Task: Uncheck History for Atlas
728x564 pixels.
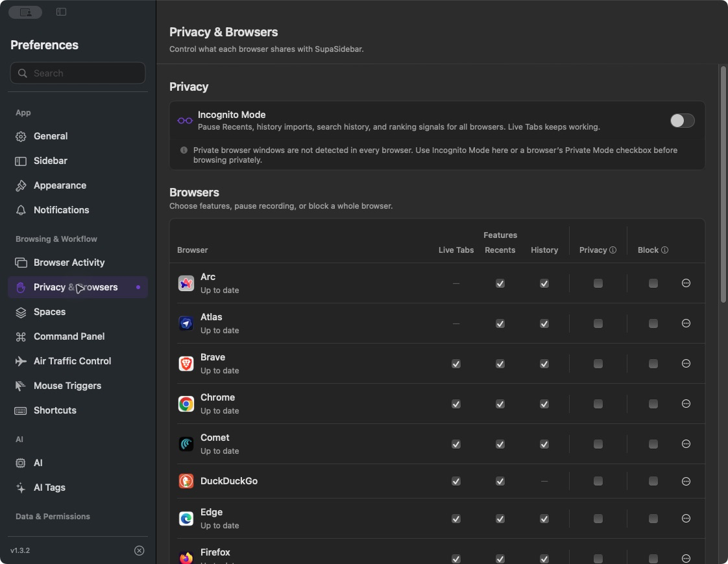Action: pyautogui.click(x=544, y=323)
